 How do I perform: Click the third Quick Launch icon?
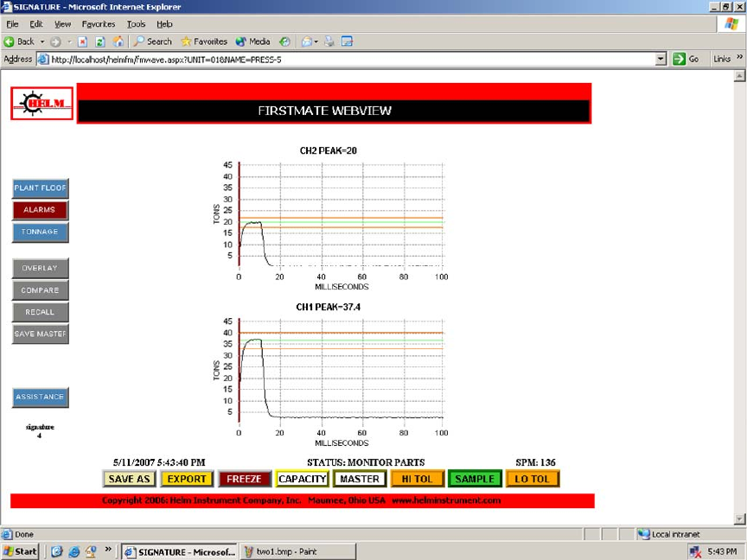(x=91, y=552)
